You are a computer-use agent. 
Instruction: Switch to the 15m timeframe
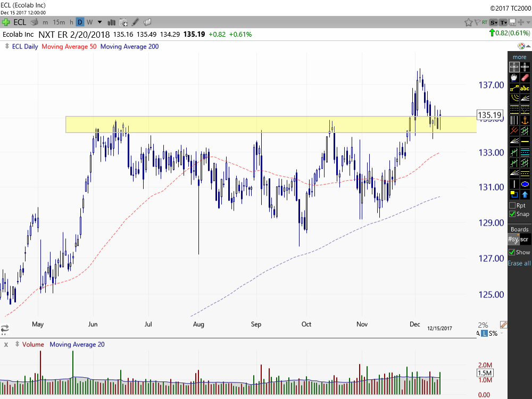coord(59,22)
